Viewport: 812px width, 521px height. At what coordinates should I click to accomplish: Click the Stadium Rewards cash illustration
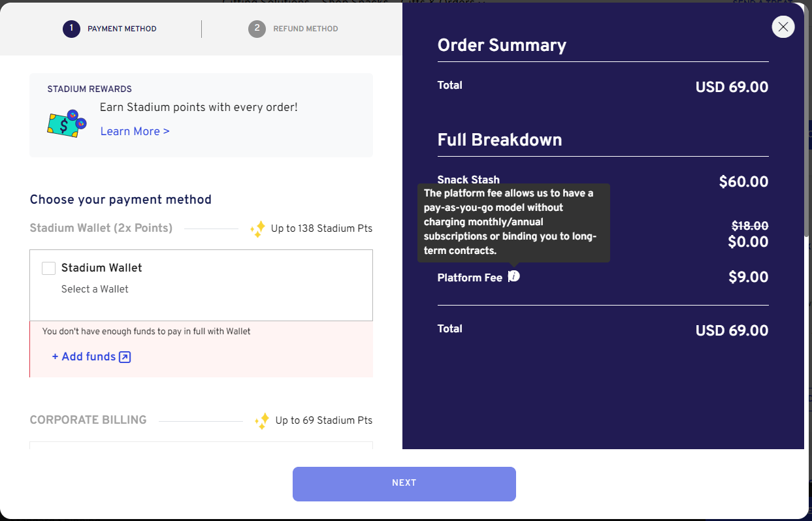click(x=67, y=123)
